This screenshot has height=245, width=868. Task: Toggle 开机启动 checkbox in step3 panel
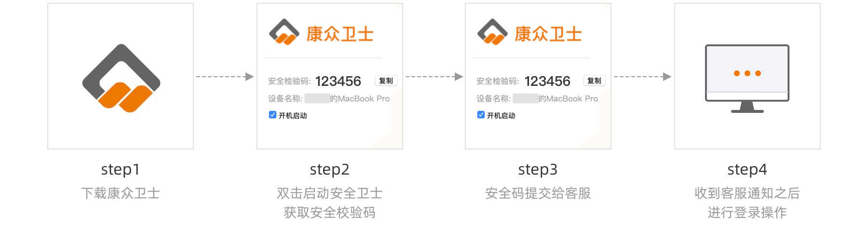point(481,115)
